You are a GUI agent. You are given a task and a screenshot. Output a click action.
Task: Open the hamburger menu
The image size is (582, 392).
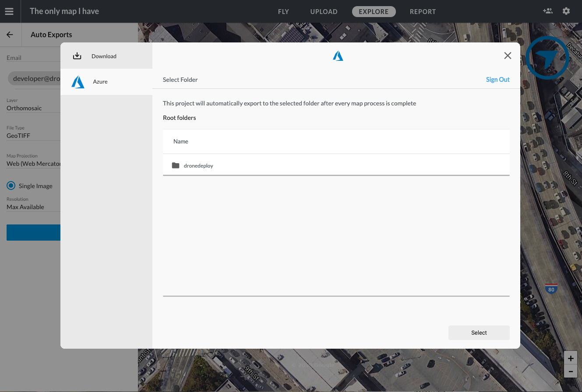pos(9,11)
